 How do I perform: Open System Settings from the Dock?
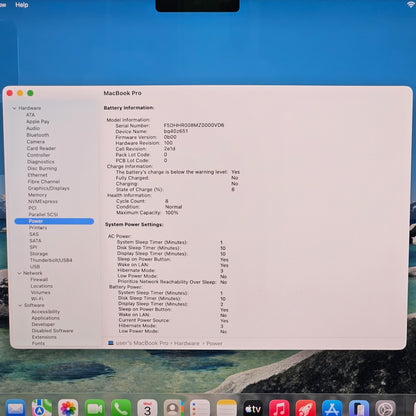pos(385,408)
